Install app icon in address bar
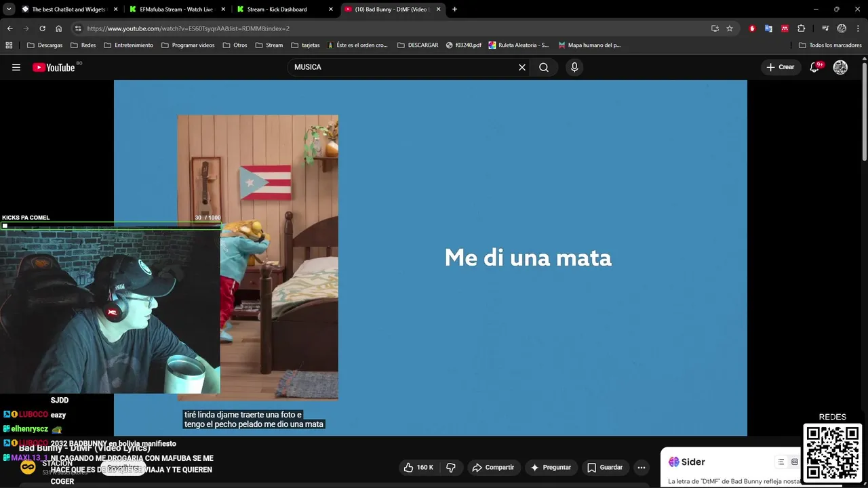Viewport: 868px width, 488px height. click(715, 28)
